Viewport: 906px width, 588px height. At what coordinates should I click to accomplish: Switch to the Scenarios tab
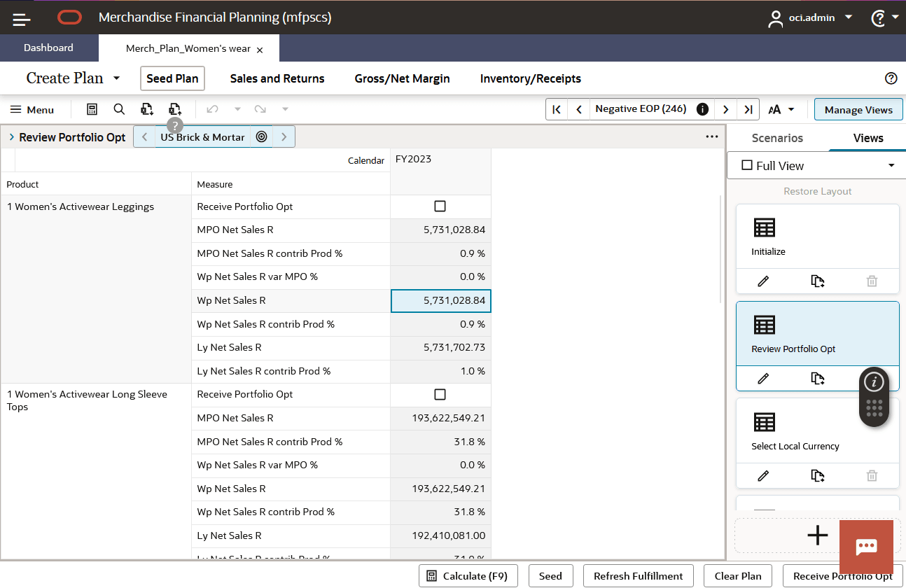coord(777,138)
